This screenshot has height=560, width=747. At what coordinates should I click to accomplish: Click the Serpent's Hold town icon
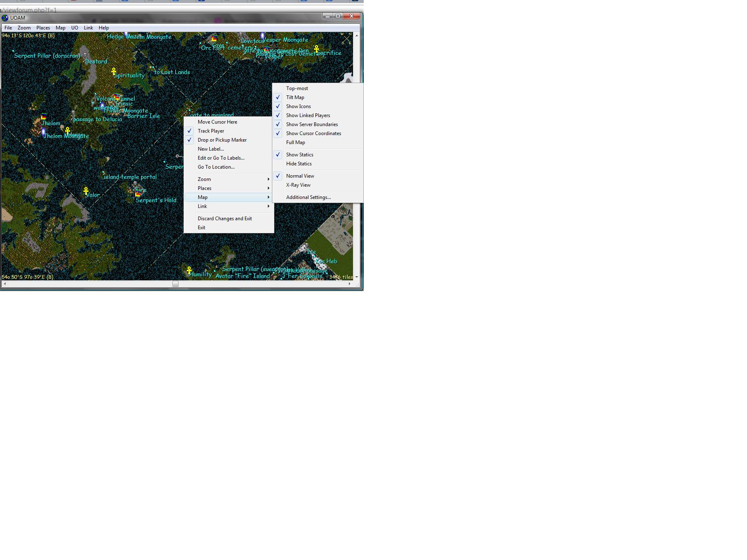pyautogui.click(x=138, y=194)
